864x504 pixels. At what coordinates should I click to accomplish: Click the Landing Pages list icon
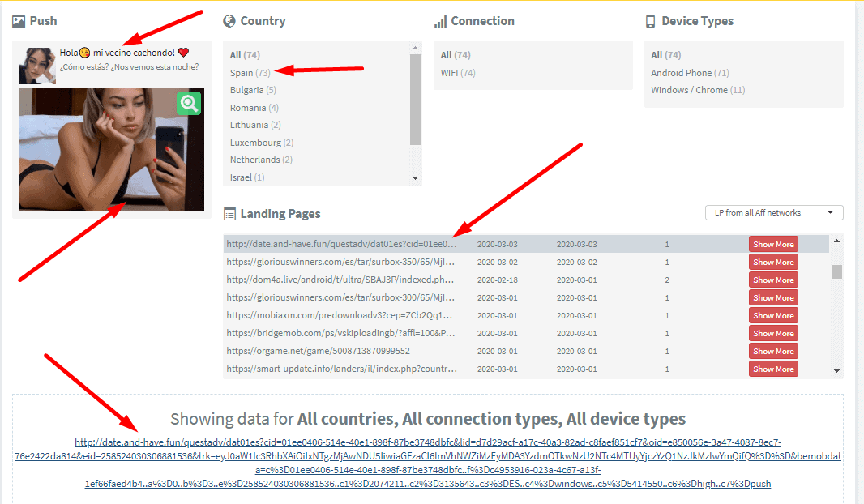click(x=229, y=214)
